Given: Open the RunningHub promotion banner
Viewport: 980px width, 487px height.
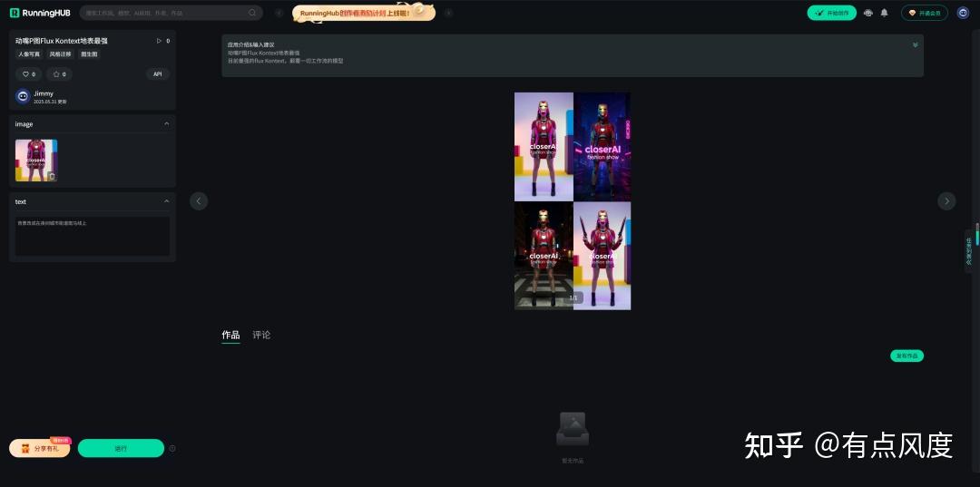Looking at the screenshot, I should click(x=364, y=13).
